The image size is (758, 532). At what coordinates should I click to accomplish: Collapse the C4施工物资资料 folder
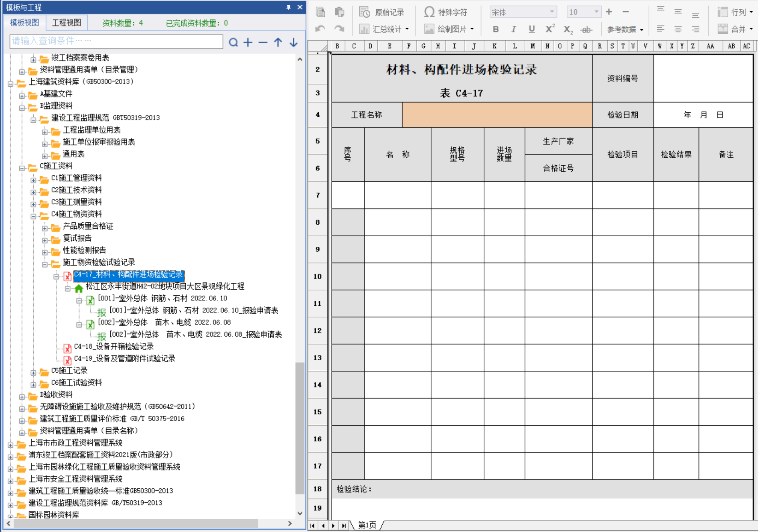(x=34, y=216)
